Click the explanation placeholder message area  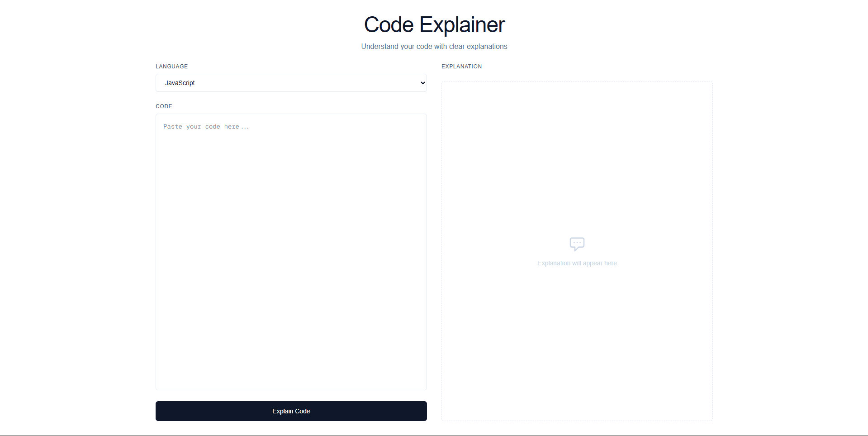click(x=577, y=254)
